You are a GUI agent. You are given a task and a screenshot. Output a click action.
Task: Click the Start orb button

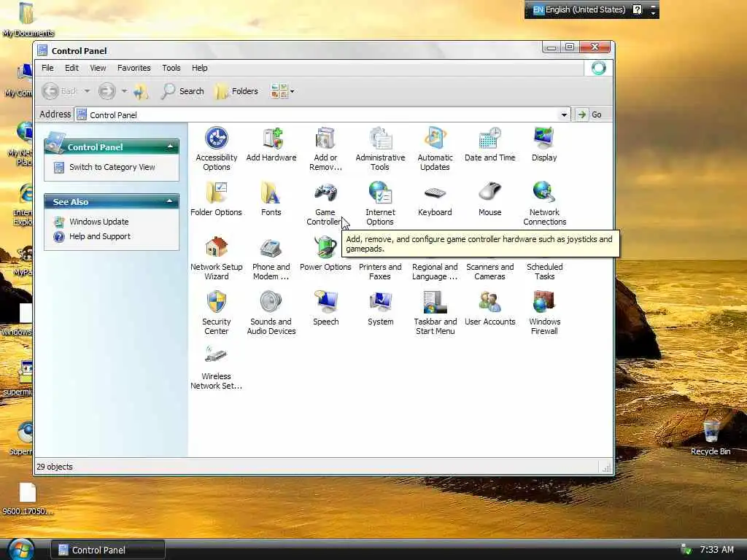click(21, 550)
